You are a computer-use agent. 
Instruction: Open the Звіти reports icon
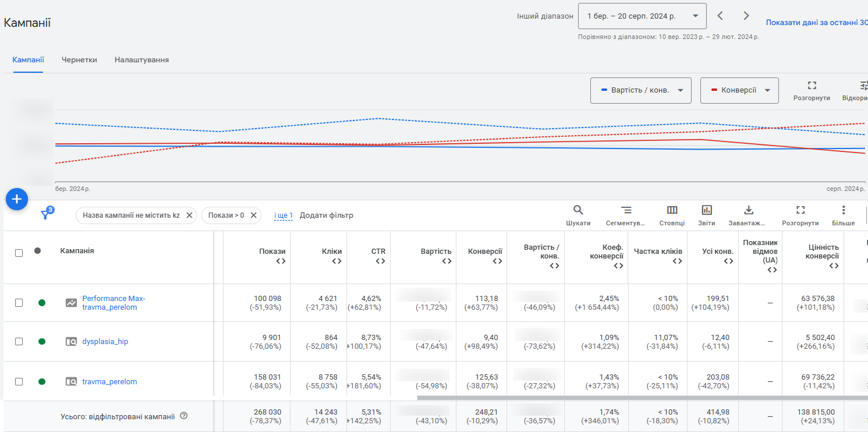707,210
